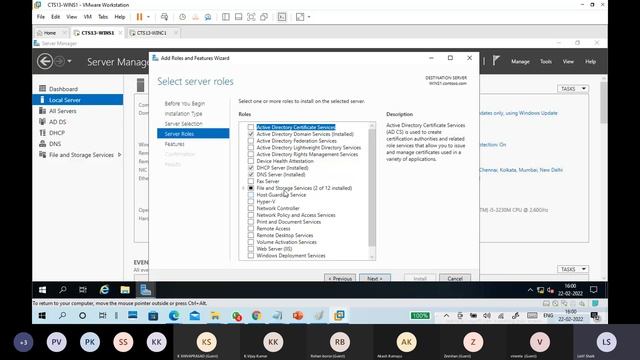The height and width of the screenshot is (360, 640).
Task: Check the Fax Server role
Action: (251, 181)
